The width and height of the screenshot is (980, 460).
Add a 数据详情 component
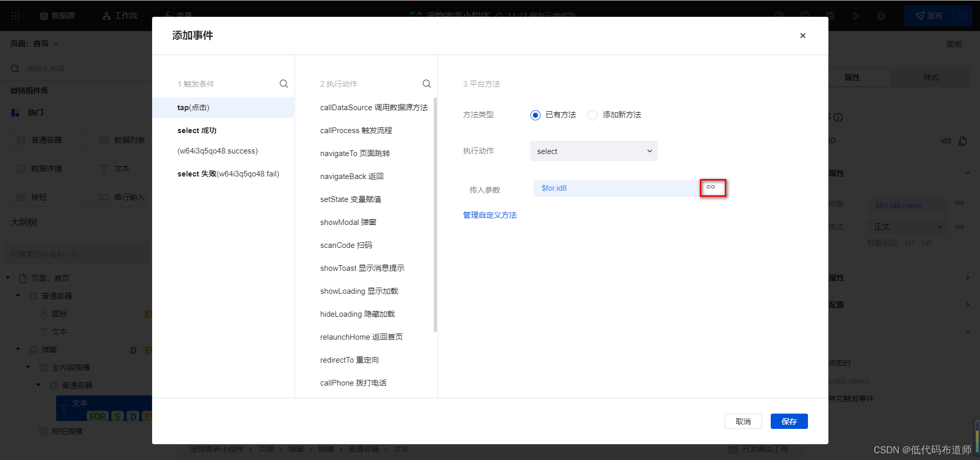tap(48, 169)
